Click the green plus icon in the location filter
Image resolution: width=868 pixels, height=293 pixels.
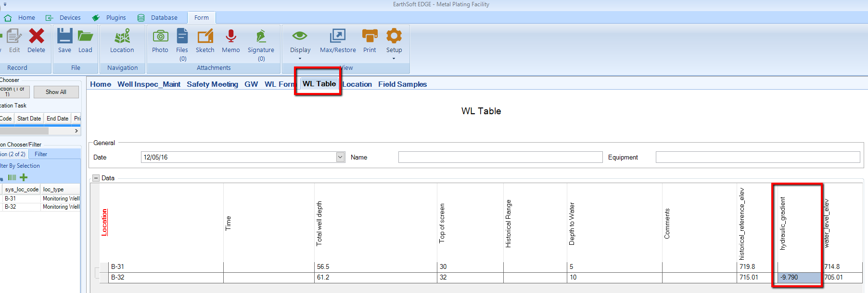pos(24,177)
